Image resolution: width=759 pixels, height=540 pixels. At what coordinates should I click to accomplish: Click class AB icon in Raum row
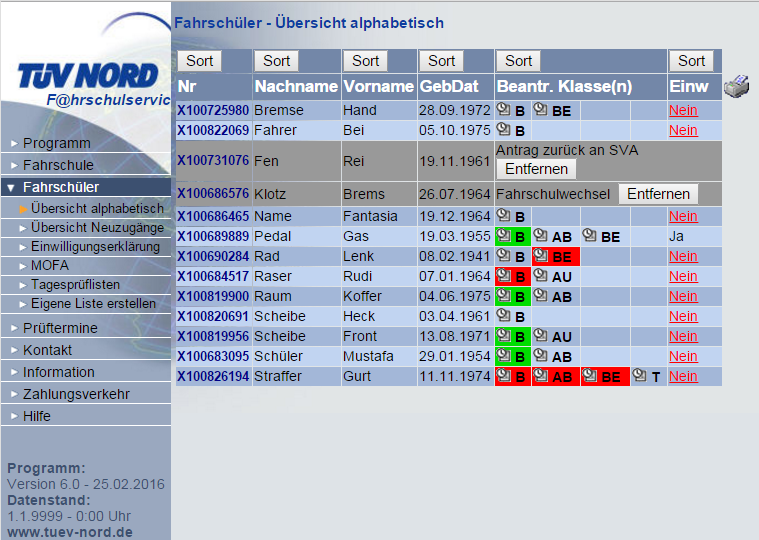click(541, 296)
